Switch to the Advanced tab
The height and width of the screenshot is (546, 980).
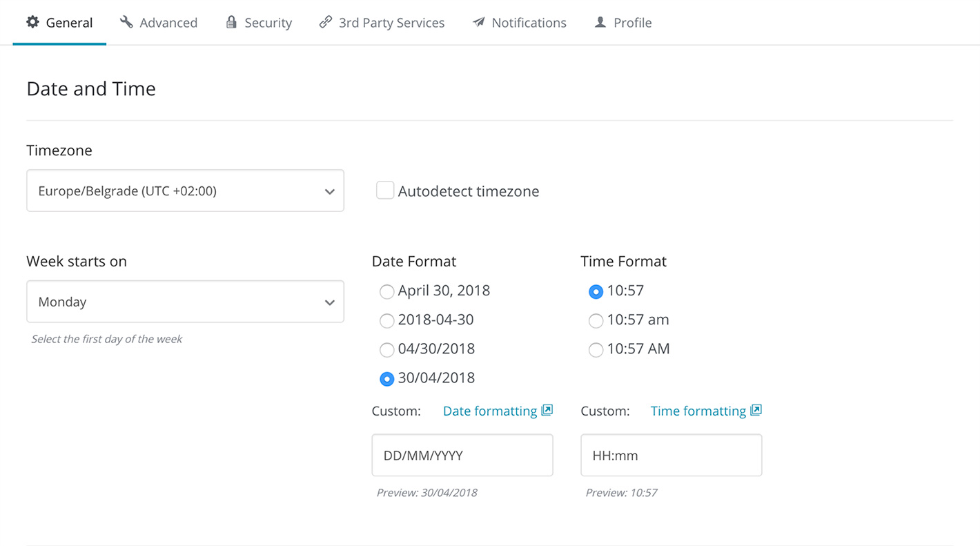tap(168, 23)
